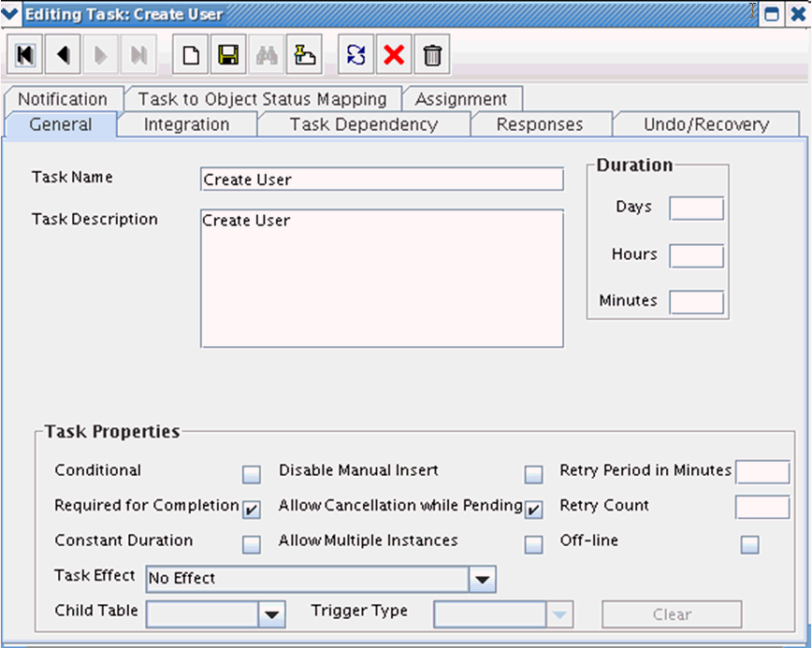Collapse window via title bar chevron
The image size is (812, 648).
[x=10, y=13]
